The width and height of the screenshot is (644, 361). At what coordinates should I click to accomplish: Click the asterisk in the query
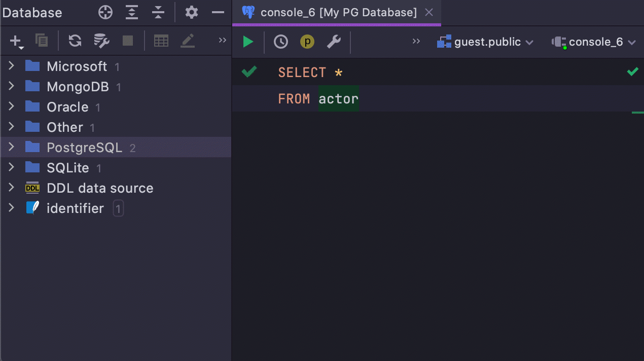pyautogui.click(x=339, y=73)
